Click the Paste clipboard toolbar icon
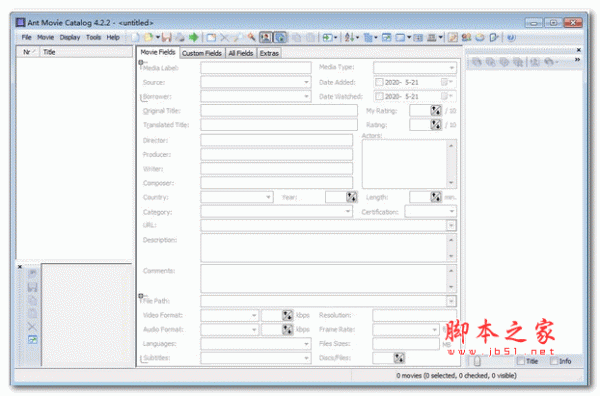 (x=310, y=37)
